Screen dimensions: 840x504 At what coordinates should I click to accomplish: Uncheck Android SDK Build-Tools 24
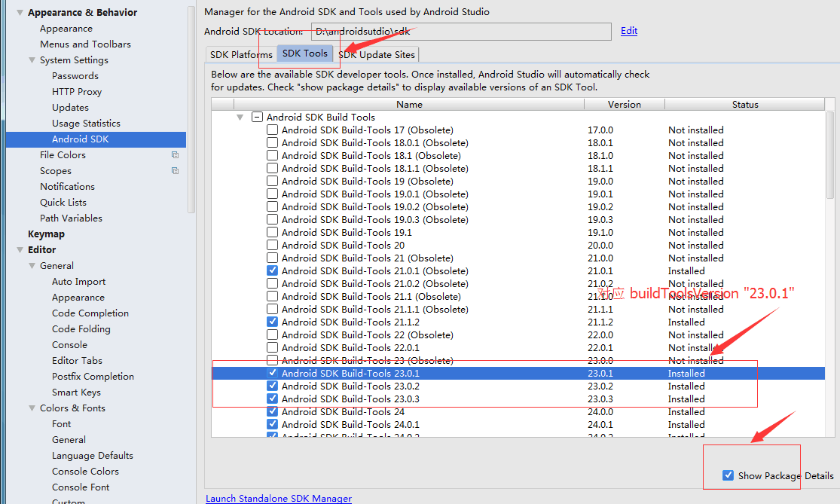(x=272, y=411)
